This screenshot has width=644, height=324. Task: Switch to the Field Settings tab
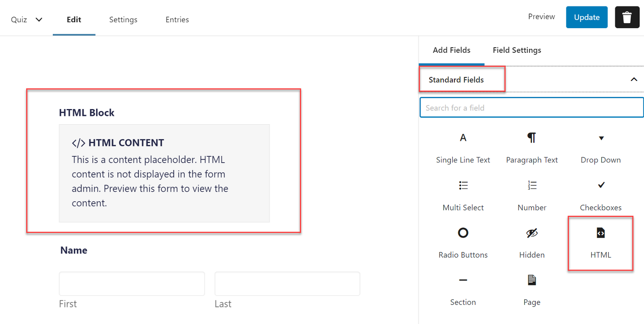point(517,50)
